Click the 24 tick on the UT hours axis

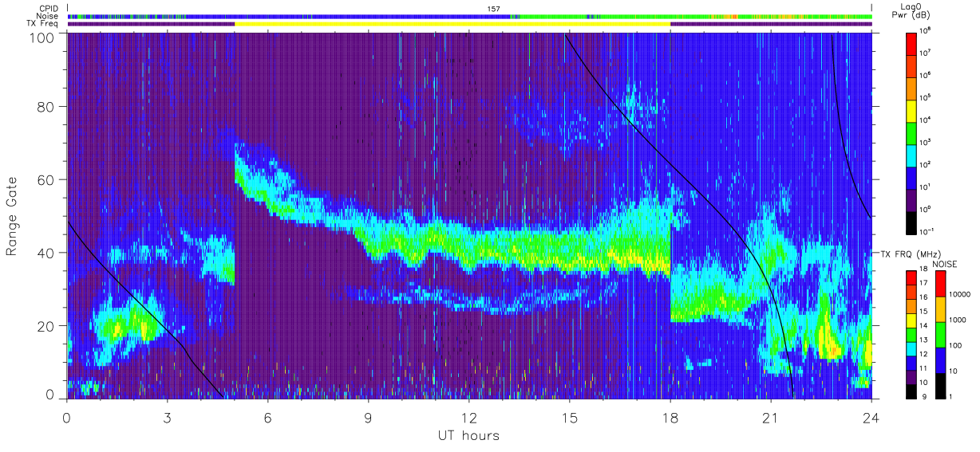click(x=871, y=417)
